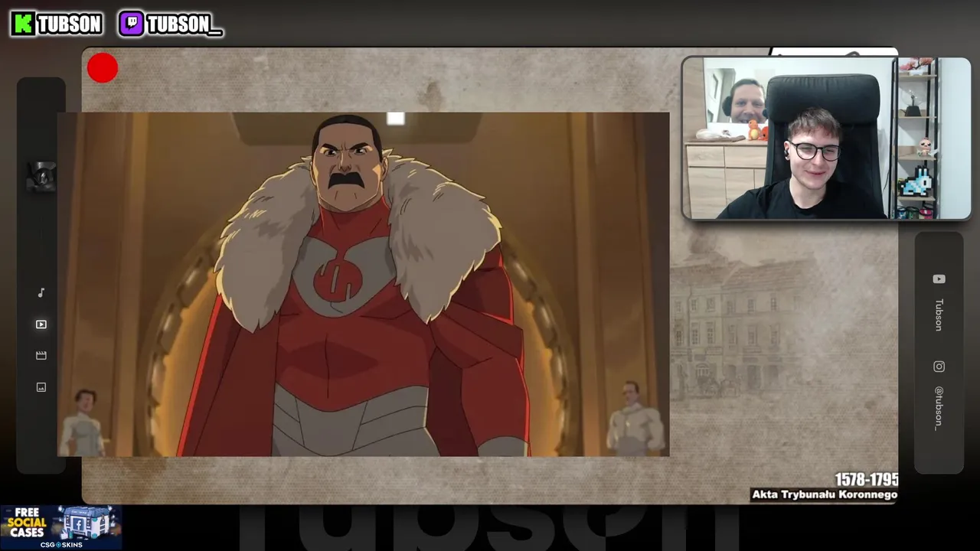Click the vertical "Tubson" YouTube label
This screenshot has width=980, height=551.
(x=939, y=315)
